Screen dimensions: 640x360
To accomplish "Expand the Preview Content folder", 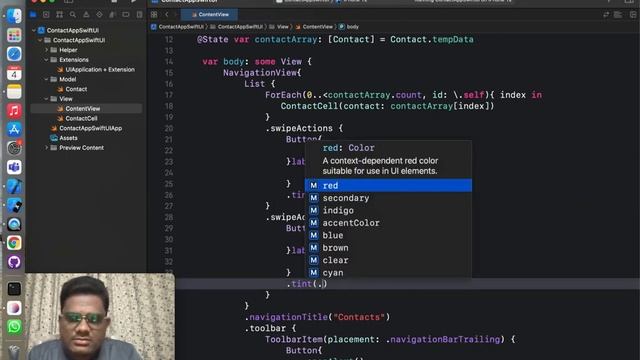I will click(47, 148).
